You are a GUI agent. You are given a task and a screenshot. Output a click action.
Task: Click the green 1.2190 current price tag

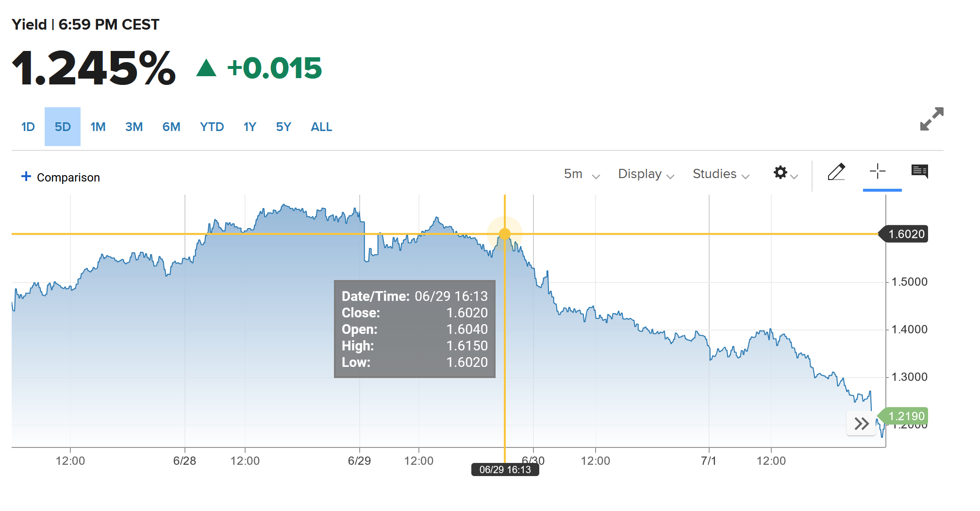(906, 416)
